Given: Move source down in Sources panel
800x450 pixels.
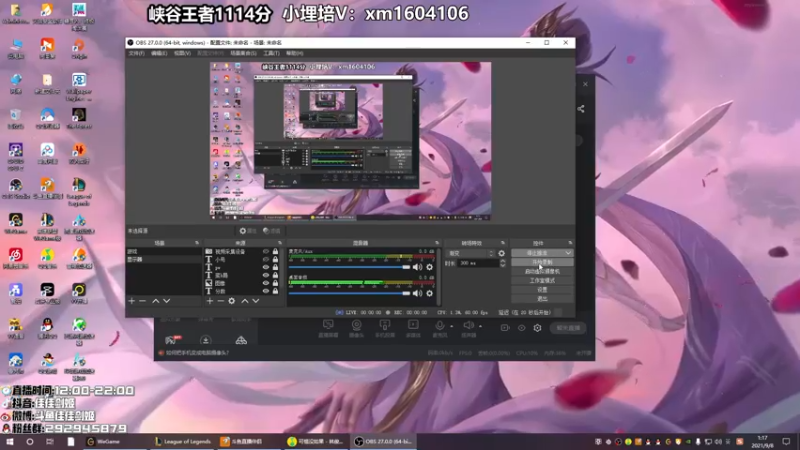Looking at the screenshot, I should [256, 301].
